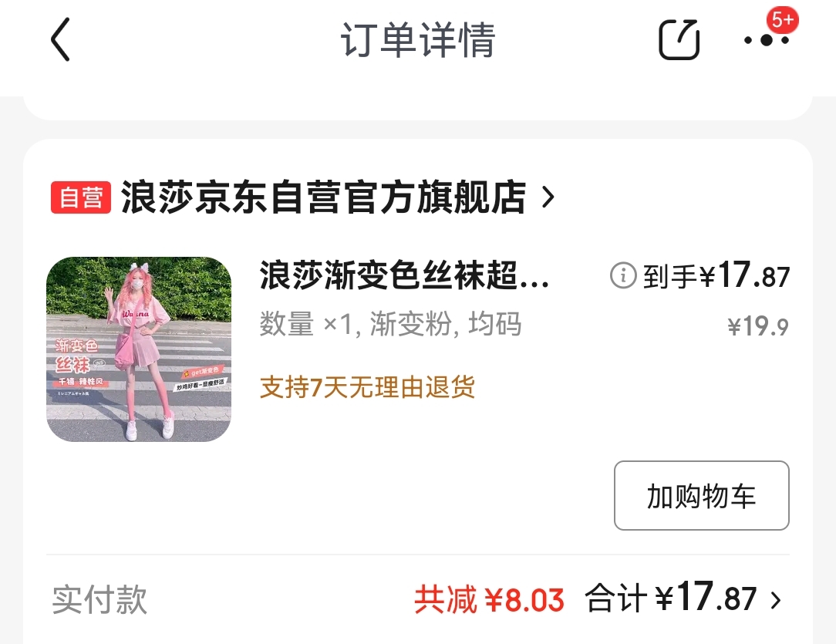This screenshot has width=836, height=644.
Task: Click the info icon beside 到手 price
Action: pos(622,275)
